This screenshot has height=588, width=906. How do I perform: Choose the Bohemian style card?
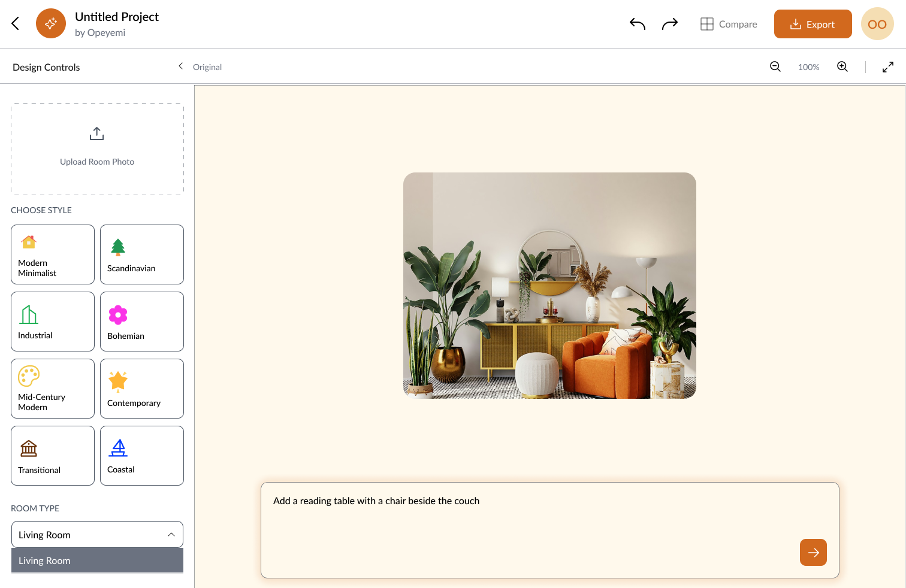point(142,322)
